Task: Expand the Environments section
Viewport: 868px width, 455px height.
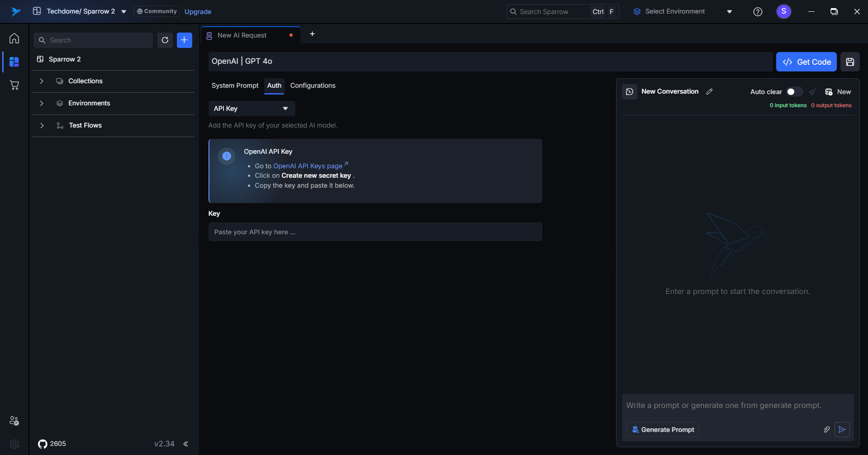Action: (42, 104)
